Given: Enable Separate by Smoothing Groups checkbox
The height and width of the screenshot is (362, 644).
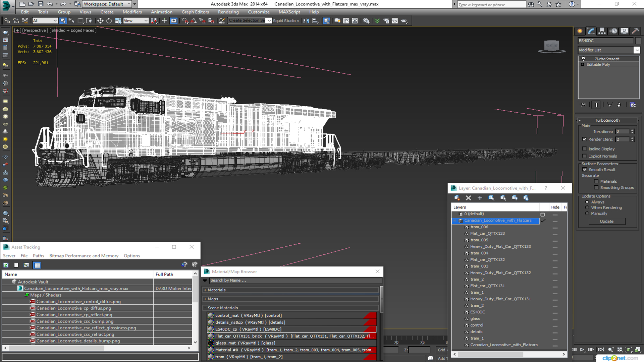Looking at the screenshot, I should [596, 188].
